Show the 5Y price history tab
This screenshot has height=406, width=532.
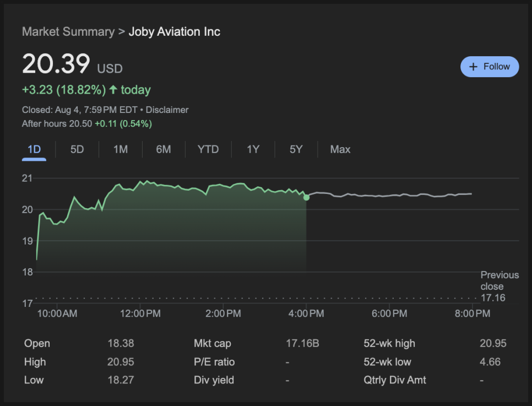pos(296,149)
